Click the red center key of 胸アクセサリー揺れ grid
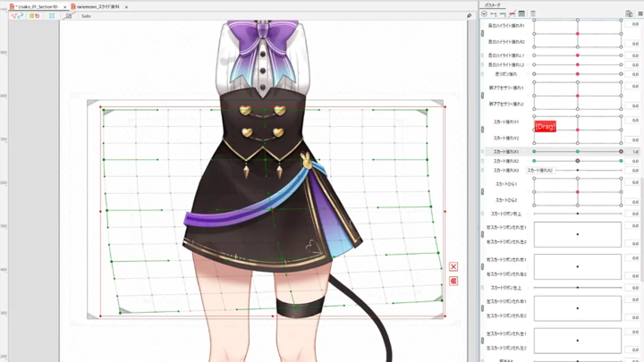 coord(578,96)
